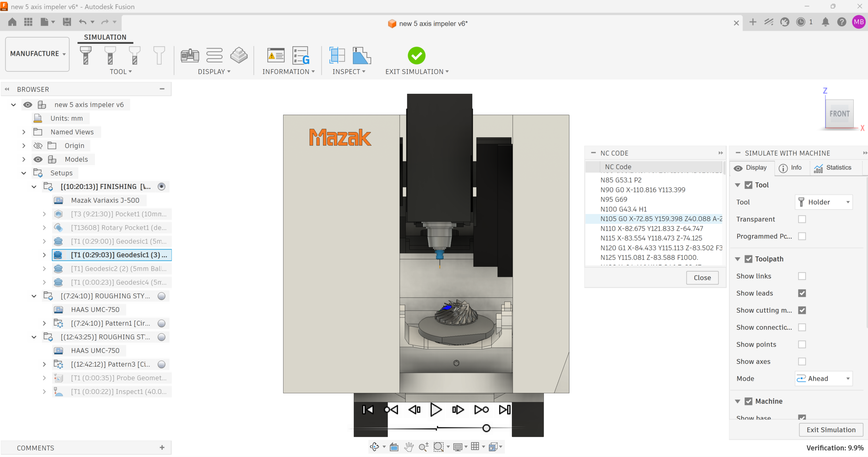868x457 pixels.
Task: Enable the Show axes checkbox
Action: coord(802,361)
